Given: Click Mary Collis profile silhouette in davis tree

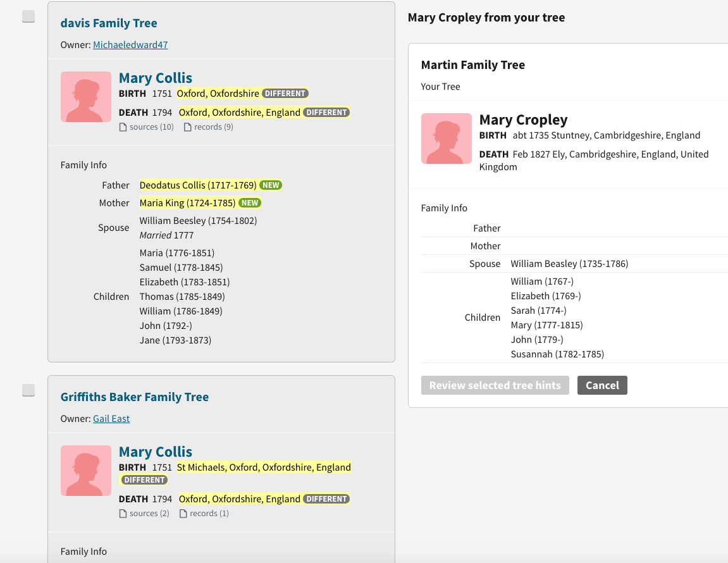Looking at the screenshot, I should tap(85, 97).
